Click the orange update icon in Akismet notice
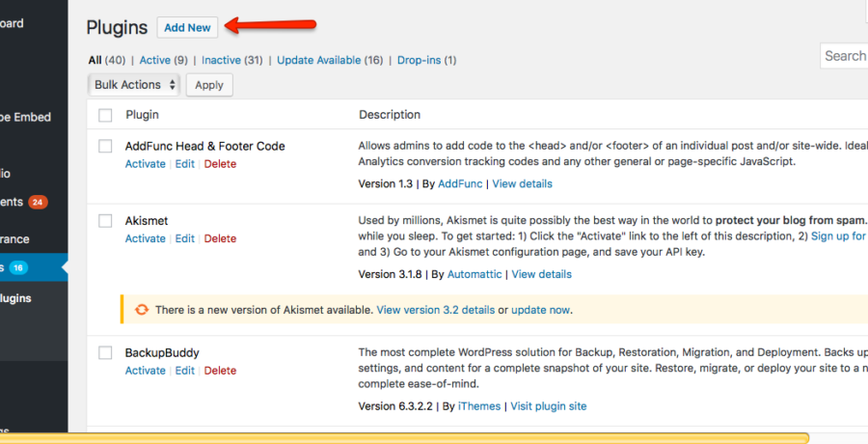The image size is (868, 444). [x=142, y=310]
